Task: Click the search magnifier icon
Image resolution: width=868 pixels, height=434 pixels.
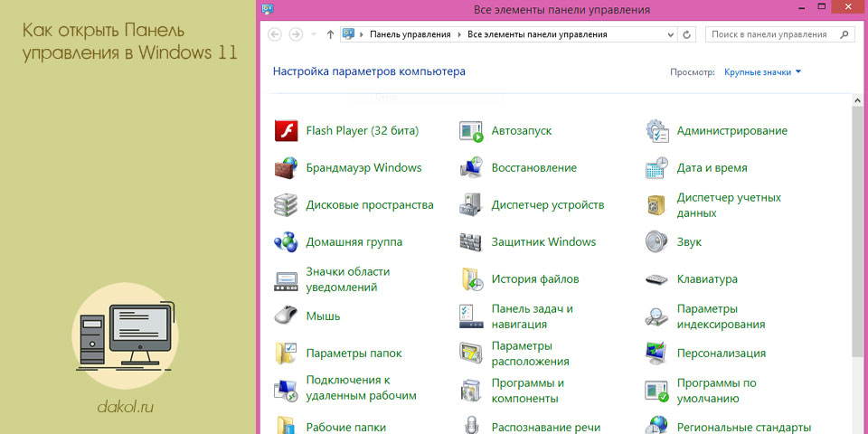Action: [844, 34]
